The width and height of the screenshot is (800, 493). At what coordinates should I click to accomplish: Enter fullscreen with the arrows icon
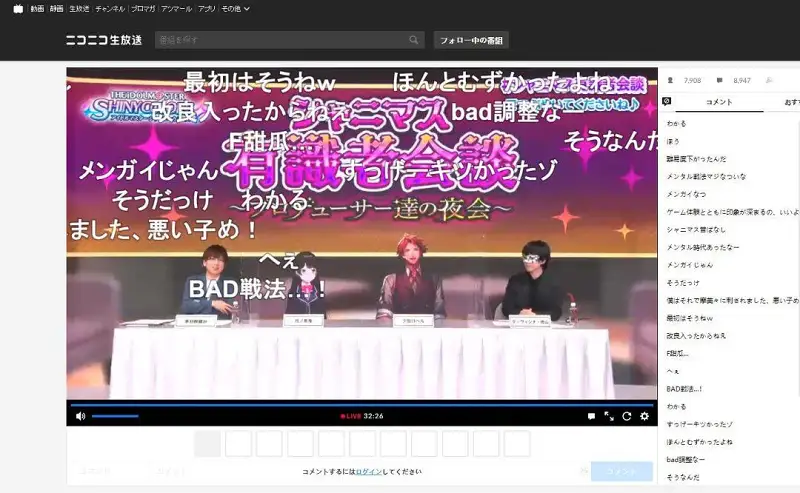pos(609,416)
